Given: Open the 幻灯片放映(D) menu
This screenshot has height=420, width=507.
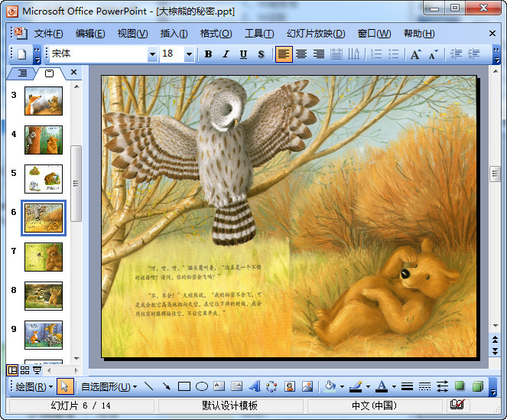Looking at the screenshot, I should tap(316, 34).
